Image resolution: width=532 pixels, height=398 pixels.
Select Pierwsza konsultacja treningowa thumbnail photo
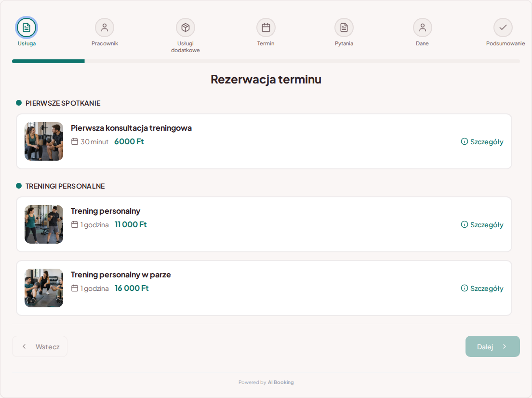[x=44, y=141]
